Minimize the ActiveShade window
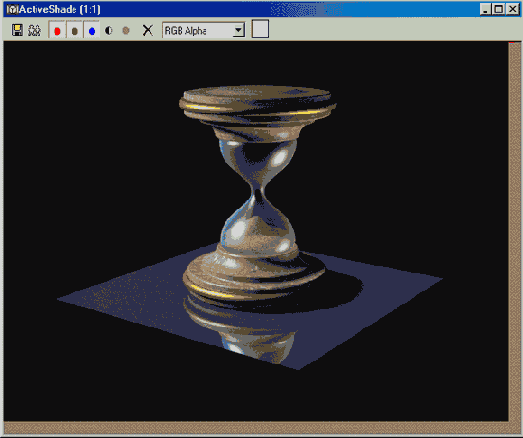Screen dimensions: 523x438 (x=485, y=9)
